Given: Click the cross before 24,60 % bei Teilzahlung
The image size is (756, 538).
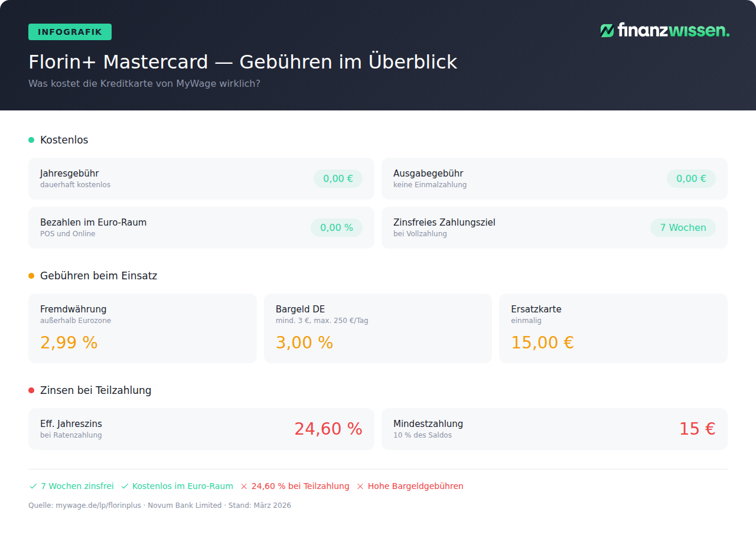Looking at the screenshot, I should click(x=244, y=486).
